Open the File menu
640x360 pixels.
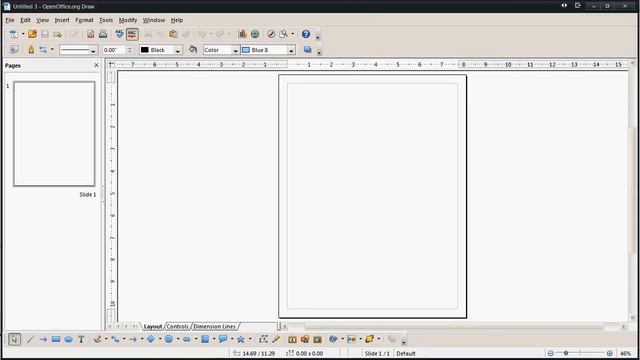(10, 20)
